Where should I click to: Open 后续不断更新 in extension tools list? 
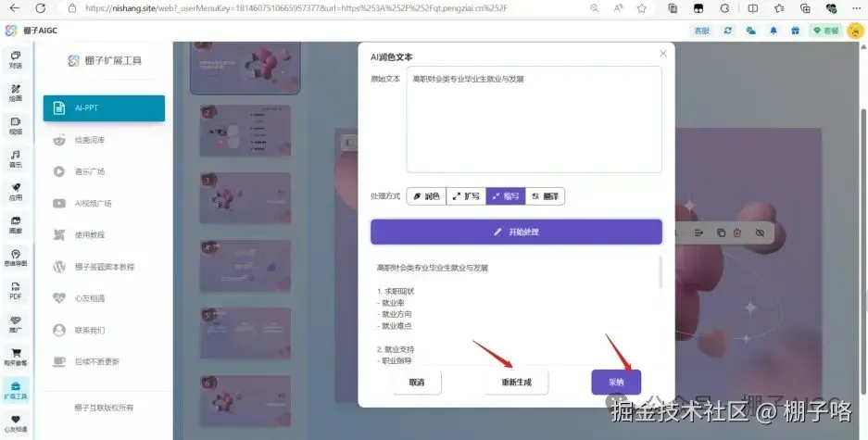(104, 362)
